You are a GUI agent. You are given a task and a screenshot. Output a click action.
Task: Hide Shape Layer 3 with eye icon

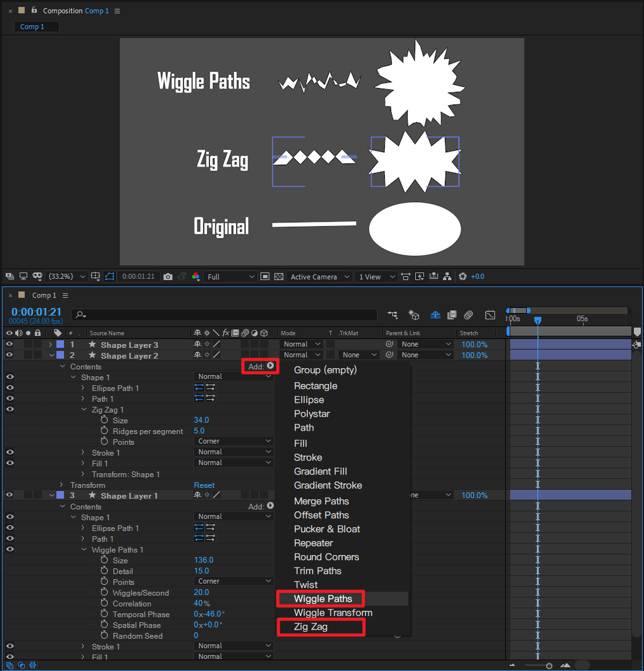[10, 345]
